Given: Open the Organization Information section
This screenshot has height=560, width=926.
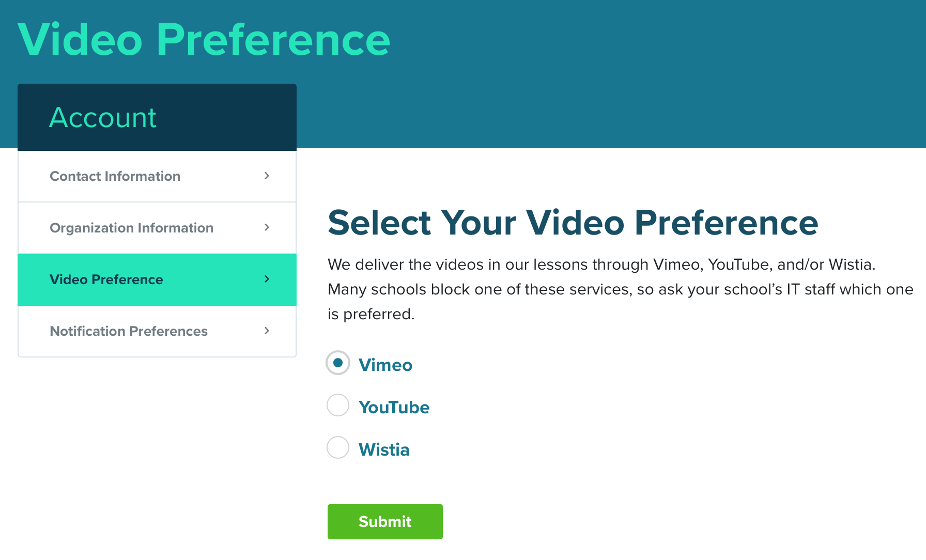Looking at the screenshot, I should point(131,228).
